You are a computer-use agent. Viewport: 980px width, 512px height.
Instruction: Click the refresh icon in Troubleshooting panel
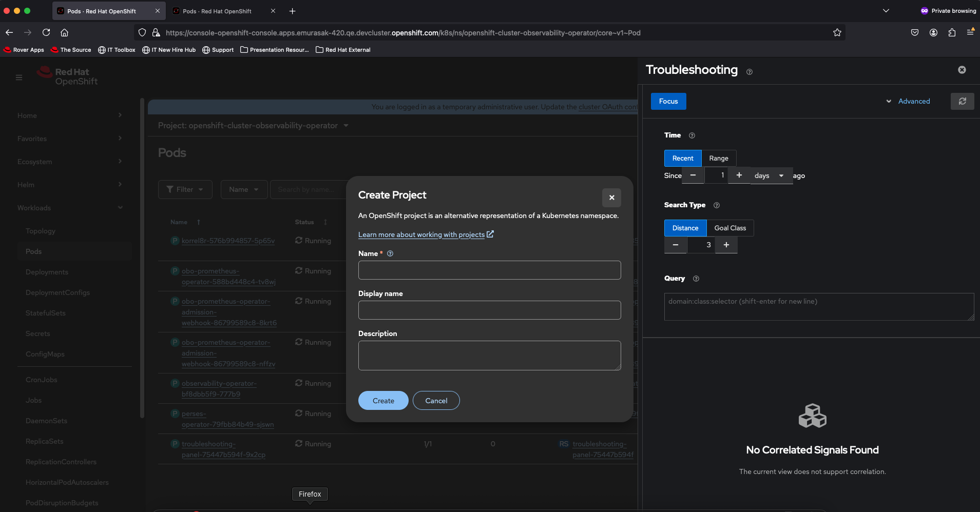[x=962, y=101]
